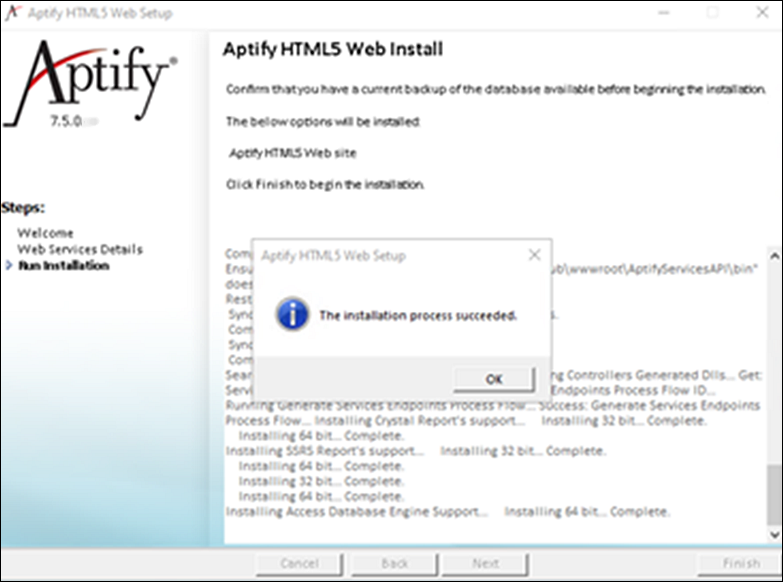Image resolution: width=783 pixels, height=582 pixels.
Task: Click the Next button
Action: pyautogui.click(x=485, y=564)
